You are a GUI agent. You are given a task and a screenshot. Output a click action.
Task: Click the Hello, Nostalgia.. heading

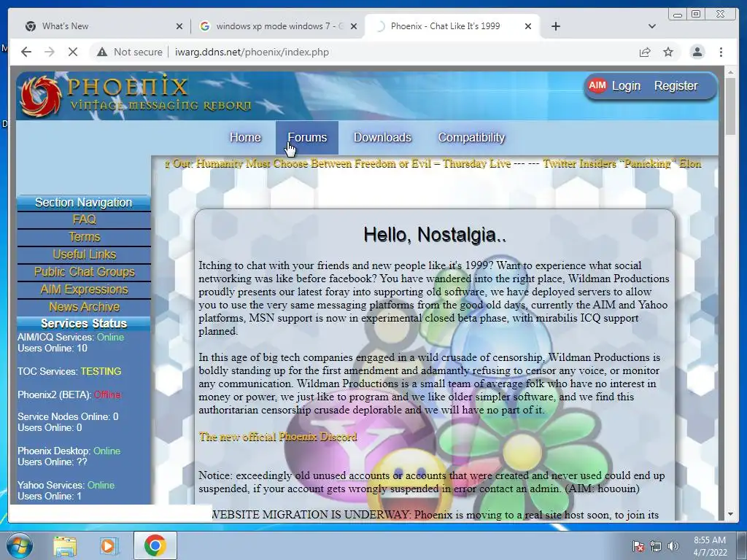(x=435, y=235)
